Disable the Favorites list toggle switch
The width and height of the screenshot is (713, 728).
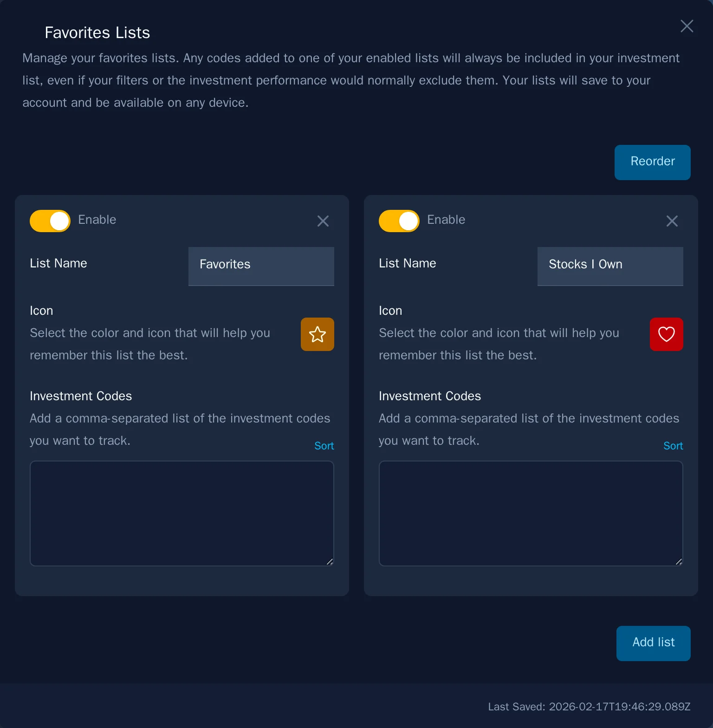pos(50,221)
